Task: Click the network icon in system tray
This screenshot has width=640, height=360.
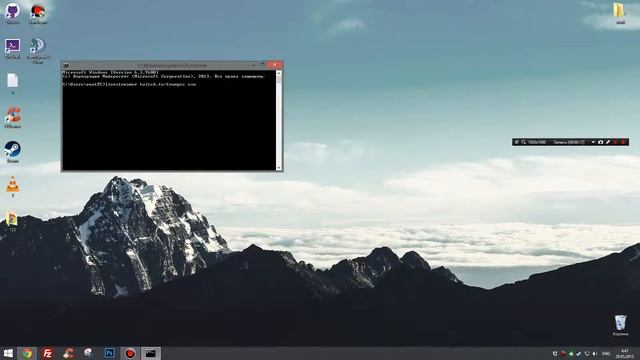Action: (587, 353)
